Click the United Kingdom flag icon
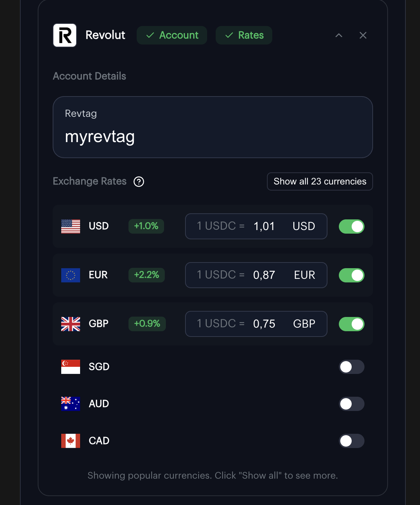 [x=70, y=324]
